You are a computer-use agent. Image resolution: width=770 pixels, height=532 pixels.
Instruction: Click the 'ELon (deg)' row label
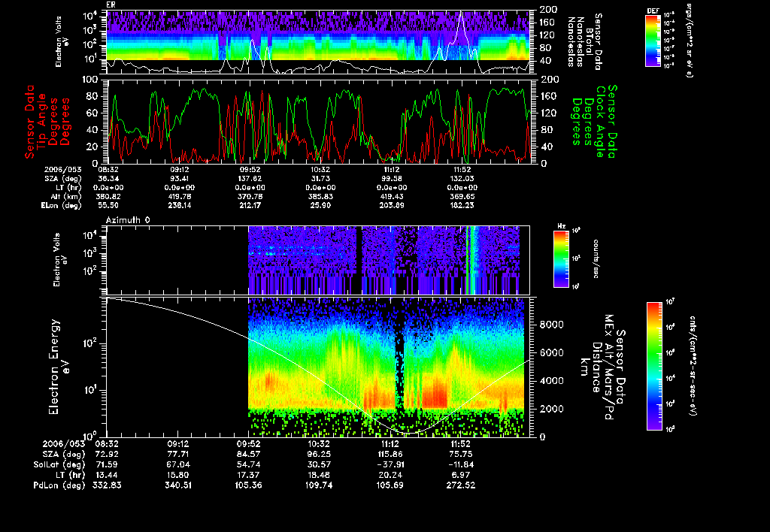[x=62, y=205]
